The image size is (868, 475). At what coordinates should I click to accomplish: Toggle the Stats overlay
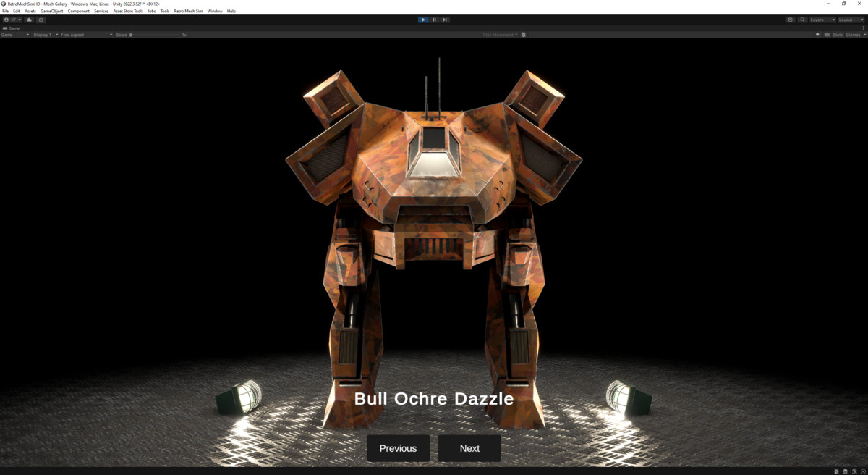tap(838, 35)
